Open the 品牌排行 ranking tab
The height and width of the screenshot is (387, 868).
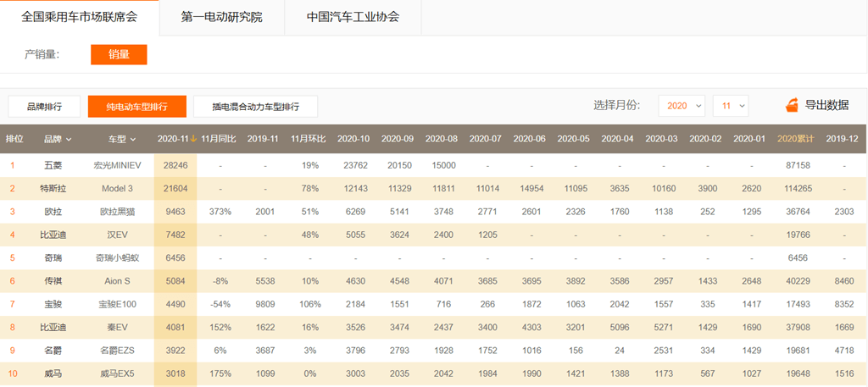click(44, 107)
